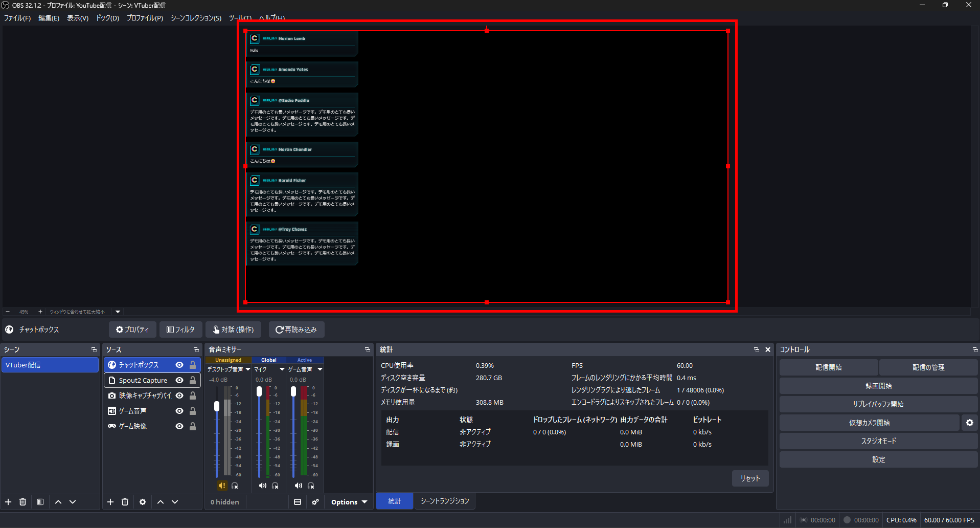Open advanced audio properties gears icon
Image resolution: width=980 pixels, height=528 pixels.
point(315,502)
